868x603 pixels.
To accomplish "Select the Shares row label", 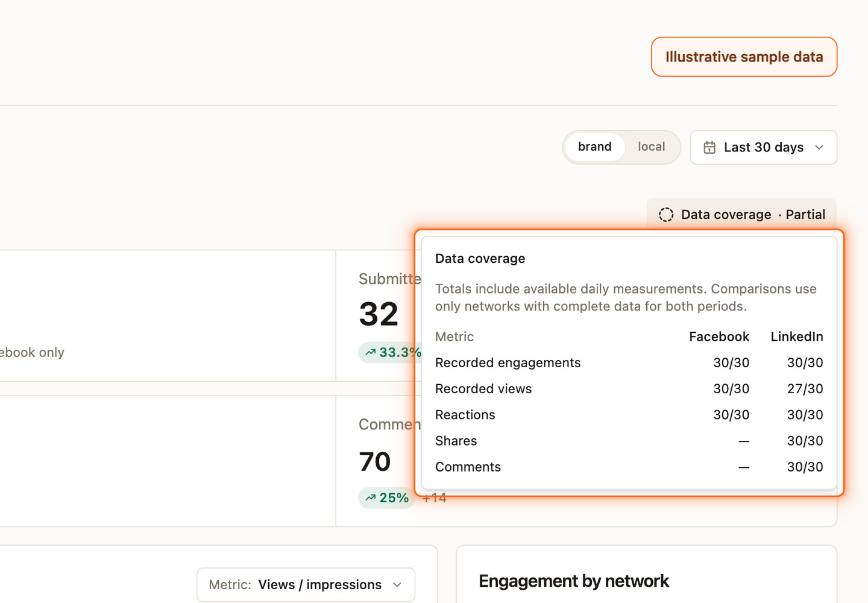I will [x=456, y=441].
